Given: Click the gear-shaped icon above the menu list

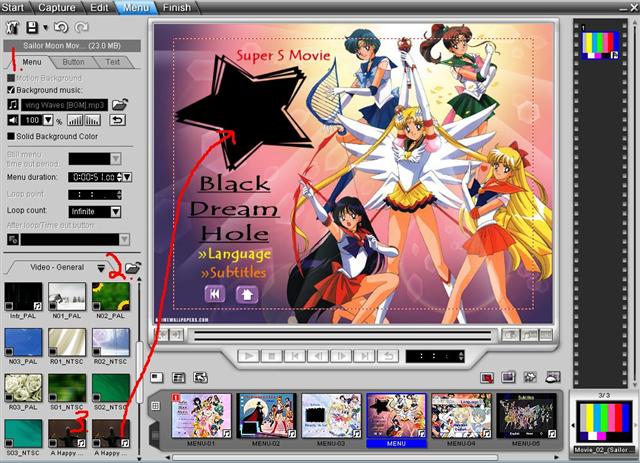Looking at the screenshot, I should pos(530,377).
